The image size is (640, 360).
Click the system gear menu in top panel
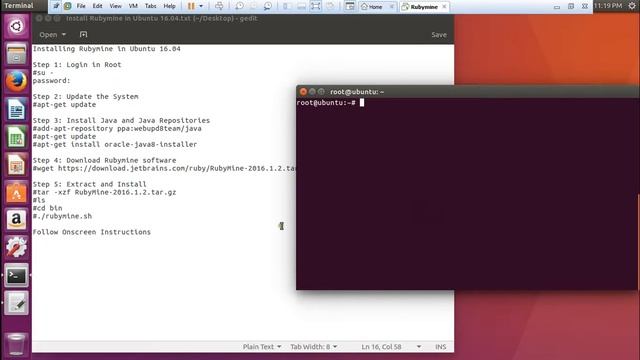tap(632, 6)
